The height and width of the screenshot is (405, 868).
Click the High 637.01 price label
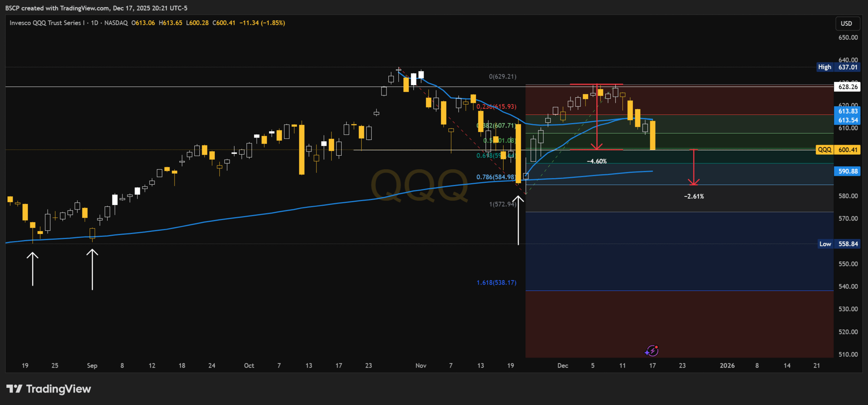click(838, 67)
